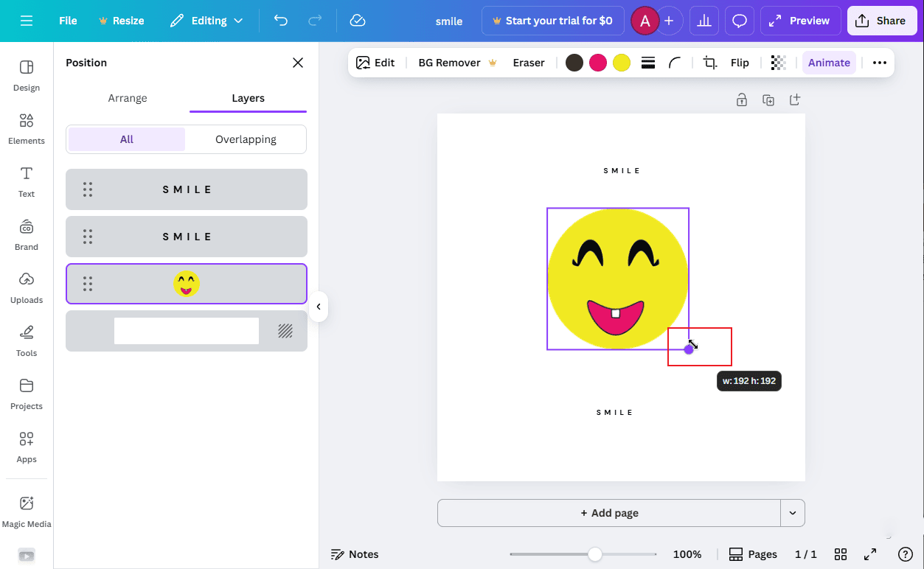The height and width of the screenshot is (569, 924).
Task: Expand the Editing mode dropdown
Action: (x=206, y=21)
